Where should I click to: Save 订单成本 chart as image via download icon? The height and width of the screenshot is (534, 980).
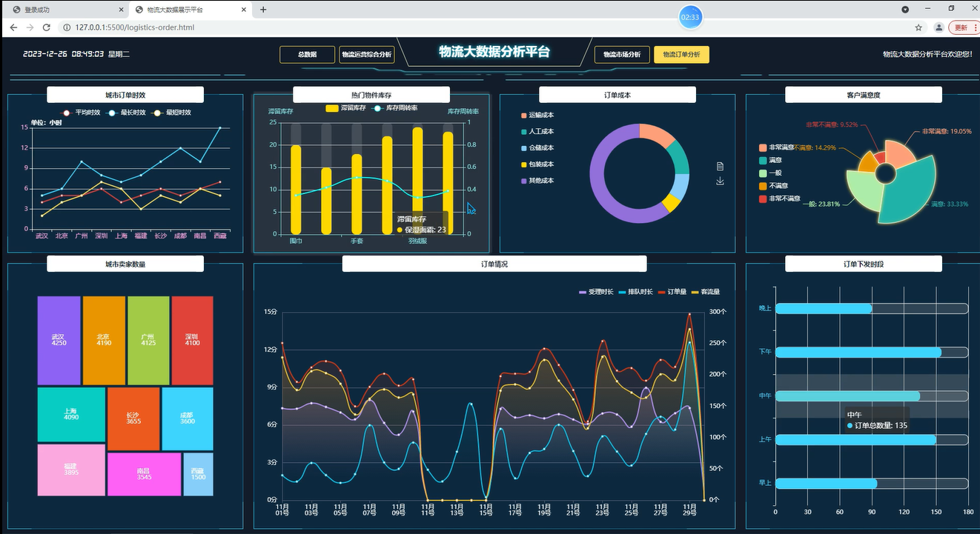720,181
